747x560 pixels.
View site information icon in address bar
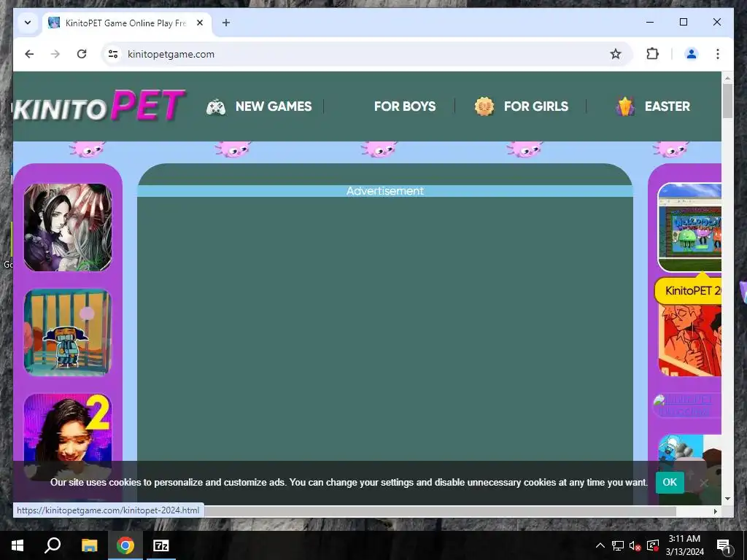(113, 54)
